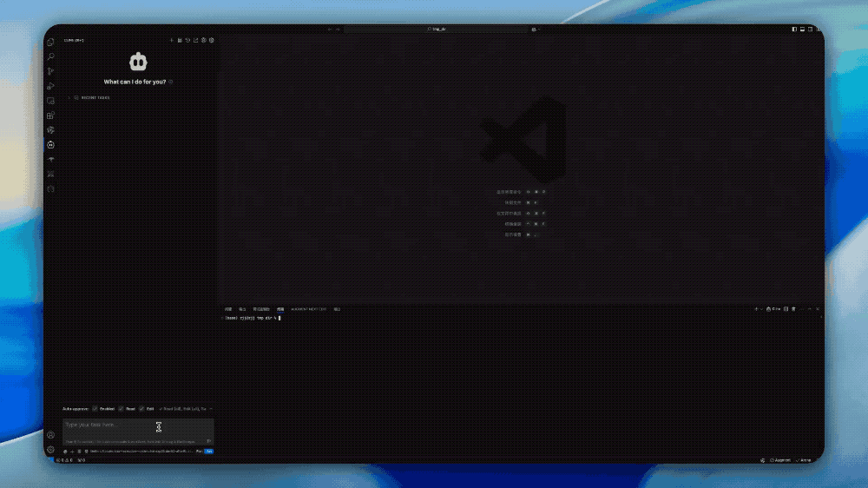The image size is (868, 488).
Task: Expand the auto-approve settings row
Action: (211, 409)
